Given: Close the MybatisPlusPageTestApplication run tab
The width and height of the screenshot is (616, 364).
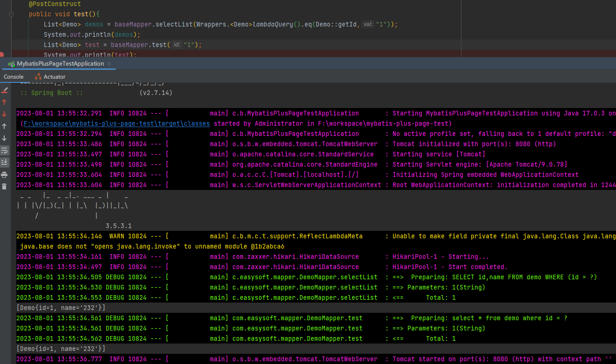Looking at the screenshot, I should click(x=109, y=64).
